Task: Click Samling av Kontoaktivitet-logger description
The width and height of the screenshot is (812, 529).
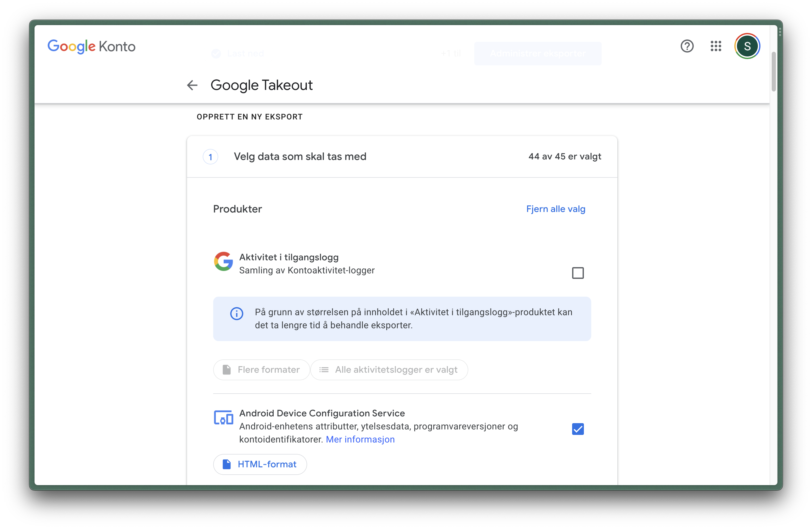Action: coord(307,270)
